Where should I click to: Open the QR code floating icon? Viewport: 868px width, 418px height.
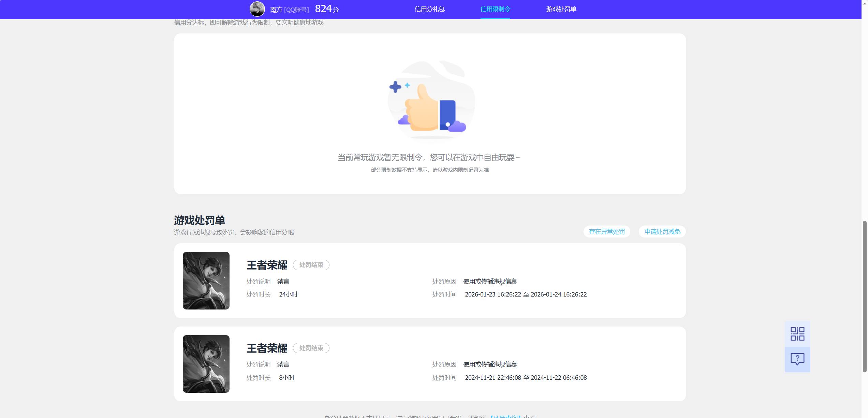click(797, 334)
